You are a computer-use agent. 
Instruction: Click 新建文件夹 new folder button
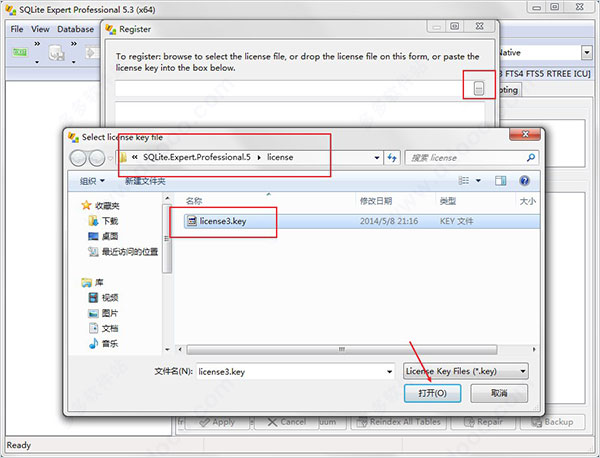tap(145, 181)
